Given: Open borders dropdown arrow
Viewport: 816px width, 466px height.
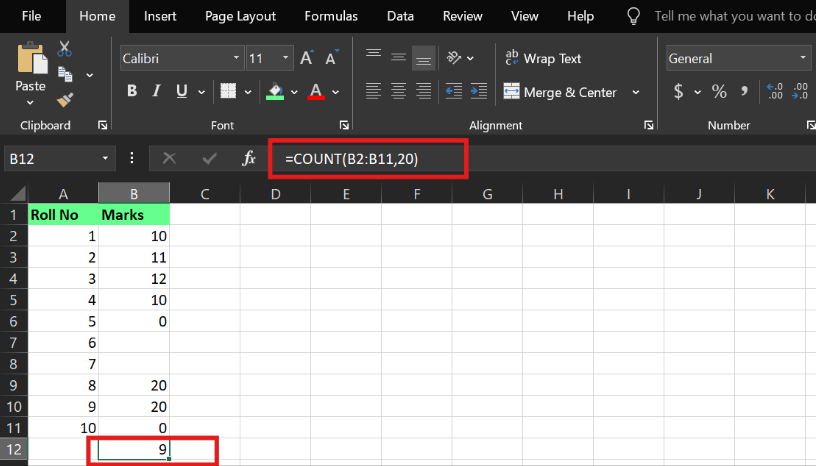Looking at the screenshot, I should 248,92.
